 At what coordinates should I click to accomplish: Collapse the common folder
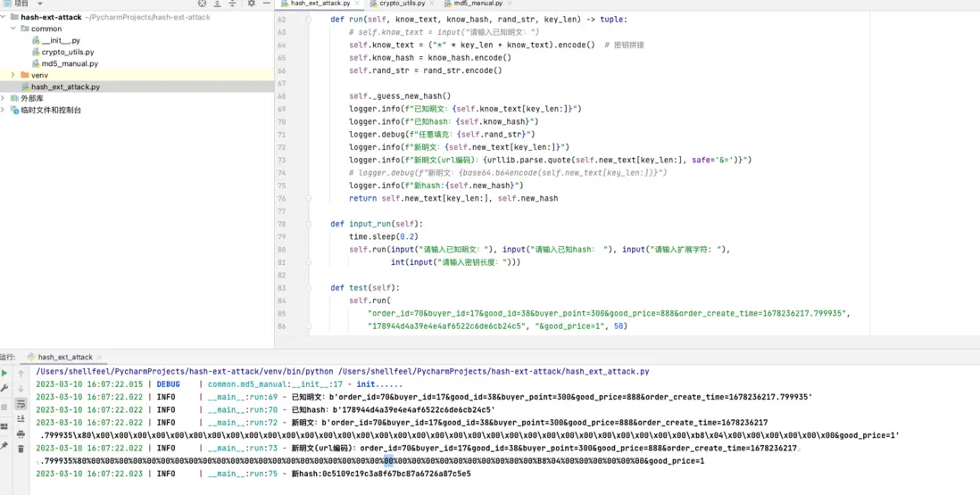tap(12, 29)
